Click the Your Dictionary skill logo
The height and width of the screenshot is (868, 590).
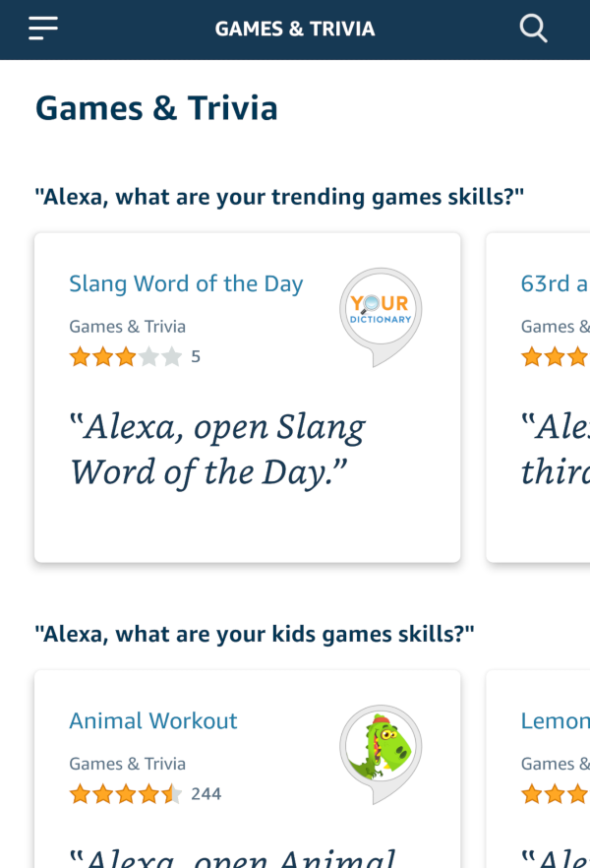(x=380, y=305)
